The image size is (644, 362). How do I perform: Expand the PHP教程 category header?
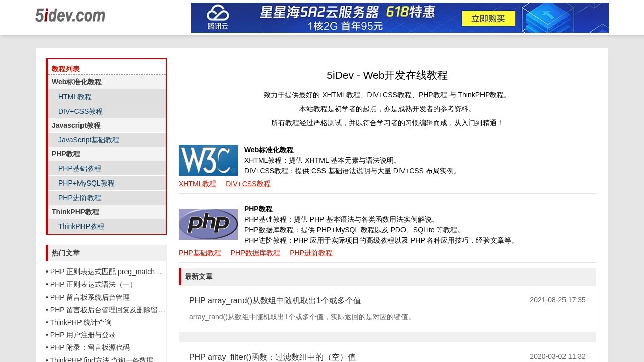(66, 154)
